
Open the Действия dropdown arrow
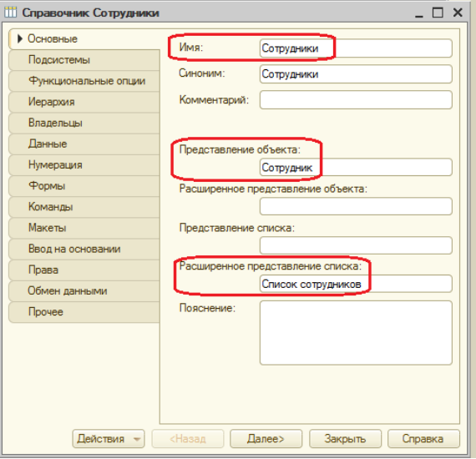click(x=137, y=439)
